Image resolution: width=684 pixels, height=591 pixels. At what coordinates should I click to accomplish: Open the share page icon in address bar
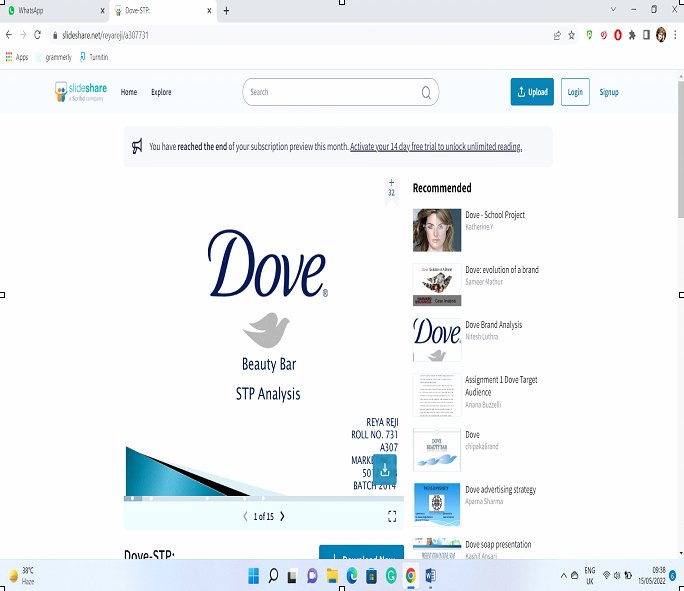(x=557, y=35)
